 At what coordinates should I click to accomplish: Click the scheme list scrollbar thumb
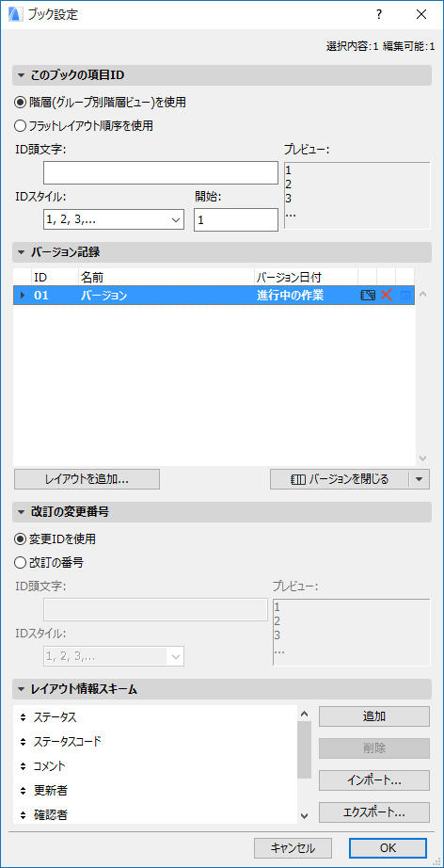tap(305, 750)
